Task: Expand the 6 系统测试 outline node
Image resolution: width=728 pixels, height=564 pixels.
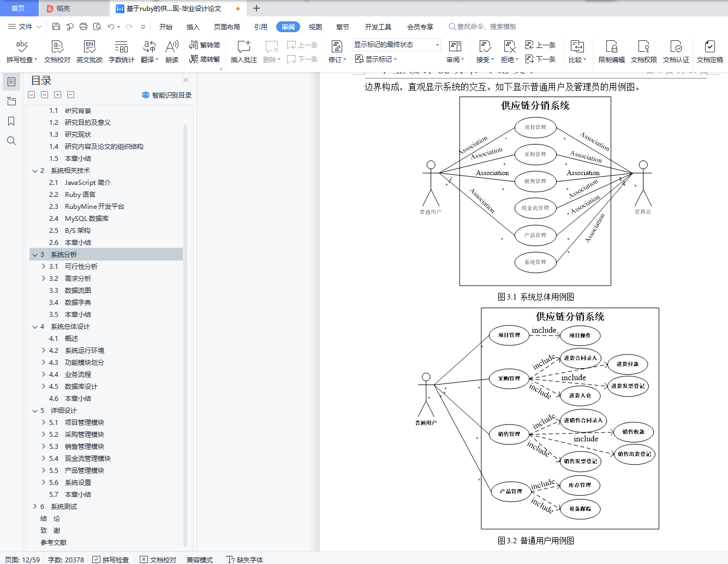Action: (x=35, y=507)
